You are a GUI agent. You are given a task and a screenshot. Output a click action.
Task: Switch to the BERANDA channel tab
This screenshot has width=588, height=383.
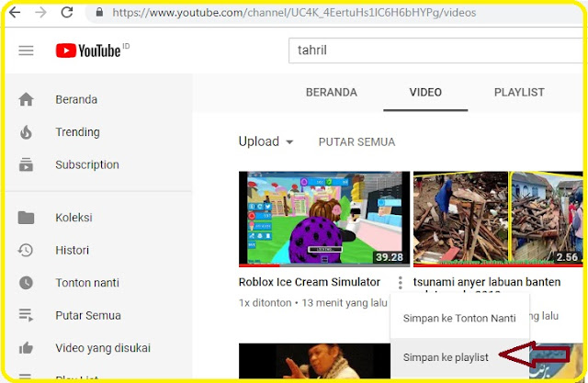(x=332, y=92)
